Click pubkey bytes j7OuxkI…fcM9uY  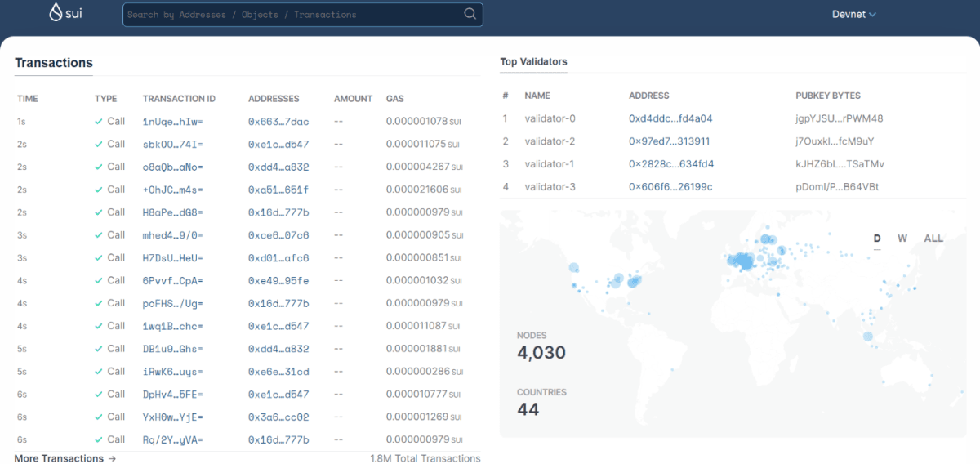(x=835, y=141)
